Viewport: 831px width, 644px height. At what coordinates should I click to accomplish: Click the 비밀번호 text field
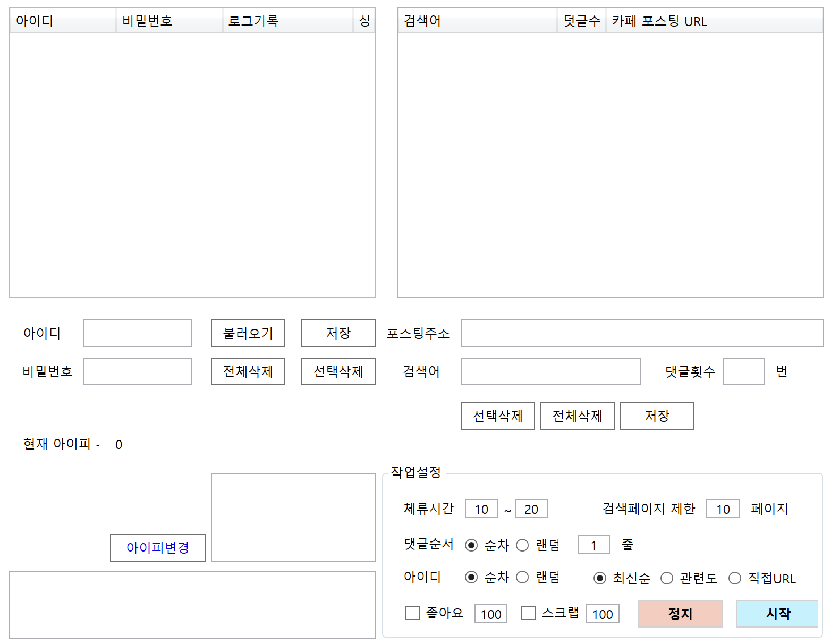point(138,371)
